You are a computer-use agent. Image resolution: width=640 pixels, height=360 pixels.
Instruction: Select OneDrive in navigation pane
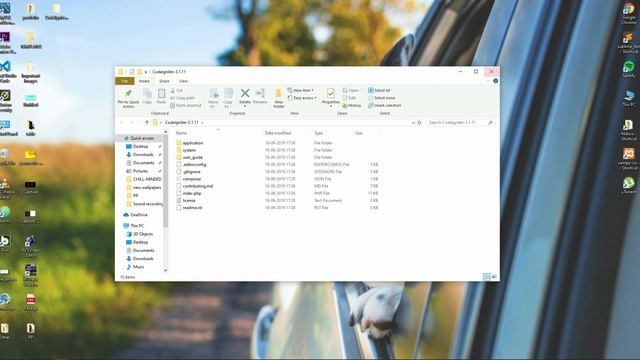coord(135,215)
